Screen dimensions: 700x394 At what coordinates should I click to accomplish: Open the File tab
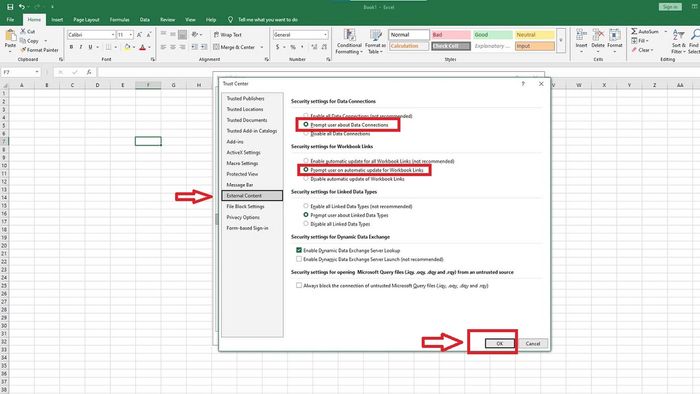tap(10, 20)
